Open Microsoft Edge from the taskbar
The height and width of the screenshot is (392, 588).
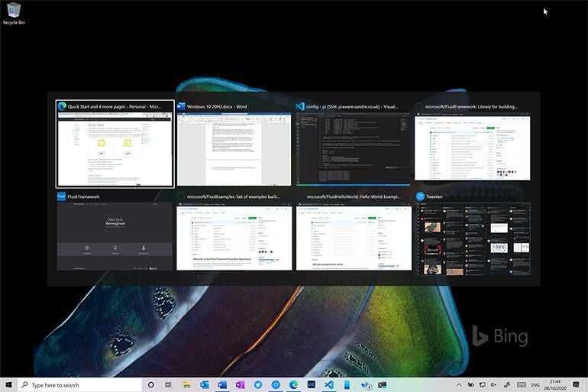(x=294, y=385)
